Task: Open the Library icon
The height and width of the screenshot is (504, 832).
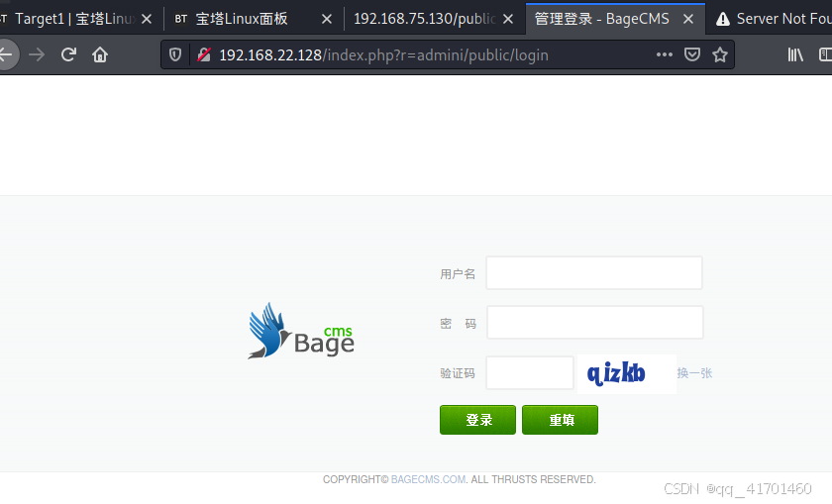Action: [x=794, y=54]
